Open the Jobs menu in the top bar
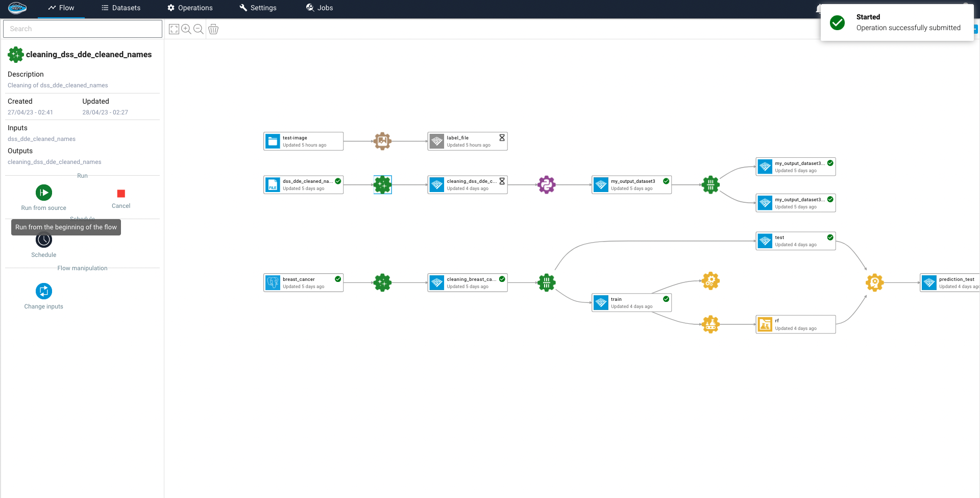The image size is (980, 498). tap(320, 8)
